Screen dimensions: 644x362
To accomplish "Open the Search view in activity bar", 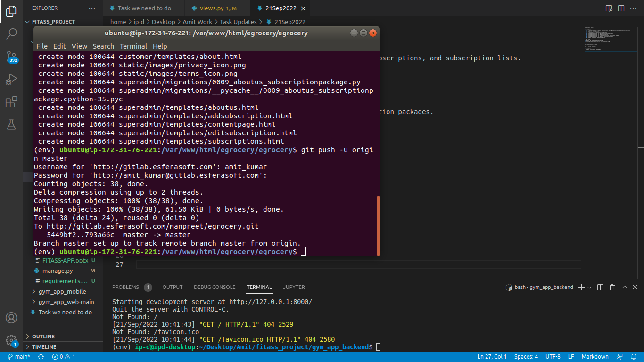I will (11, 33).
